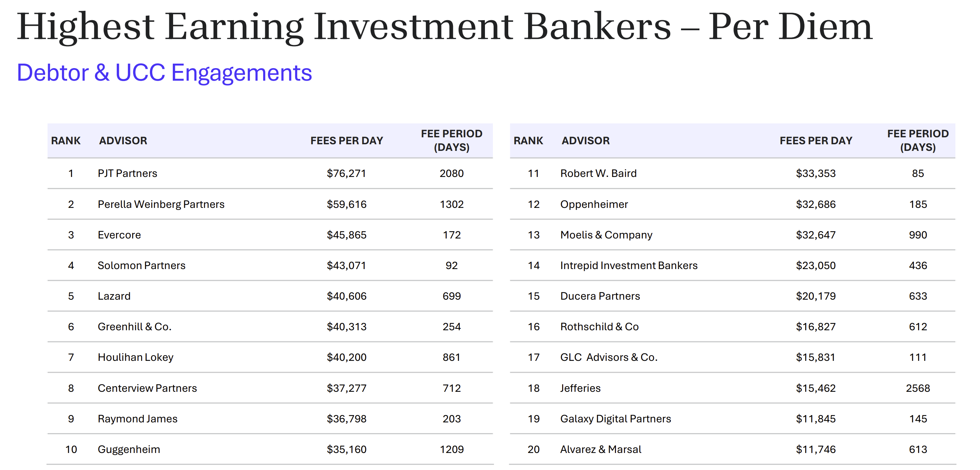Click Evercore's fees per day value $45,865
Image resolution: width=980 pixels, height=470 pixels.
[x=346, y=235]
